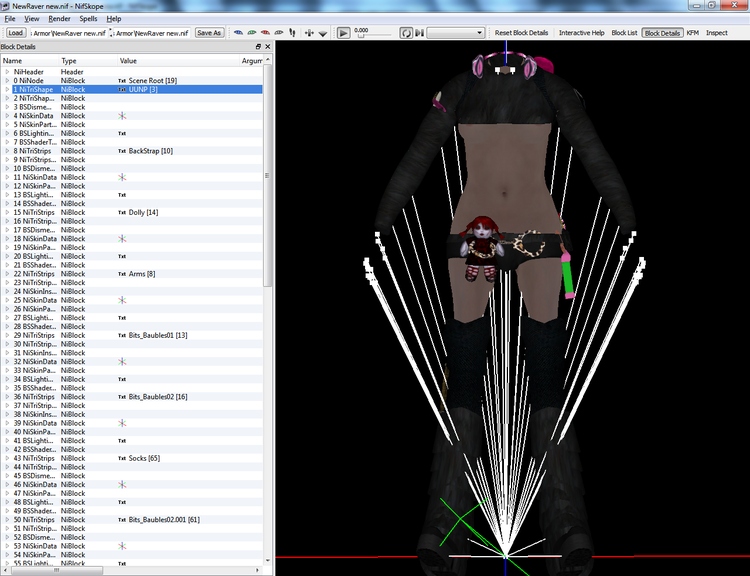Open the File menu
The image size is (750, 576).
coord(10,19)
